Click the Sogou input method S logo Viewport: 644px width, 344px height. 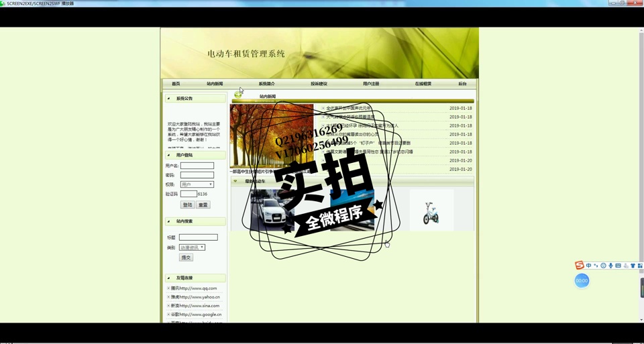click(579, 265)
